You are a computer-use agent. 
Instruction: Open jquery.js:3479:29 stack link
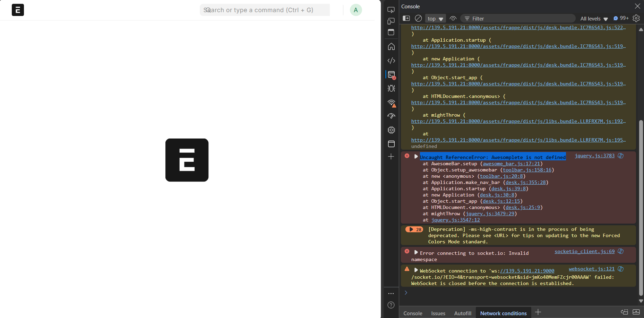(490, 214)
